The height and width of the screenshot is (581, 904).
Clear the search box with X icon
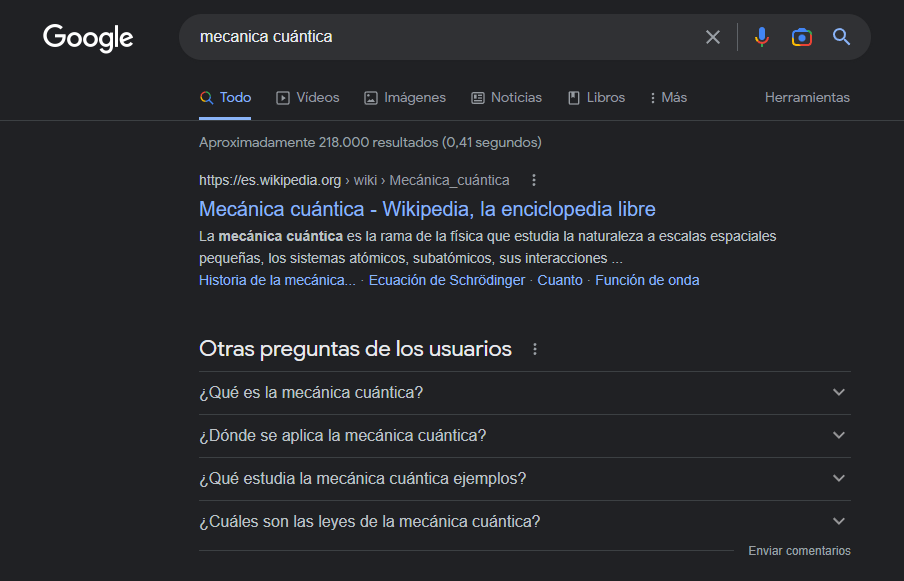(x=713, y=37)
